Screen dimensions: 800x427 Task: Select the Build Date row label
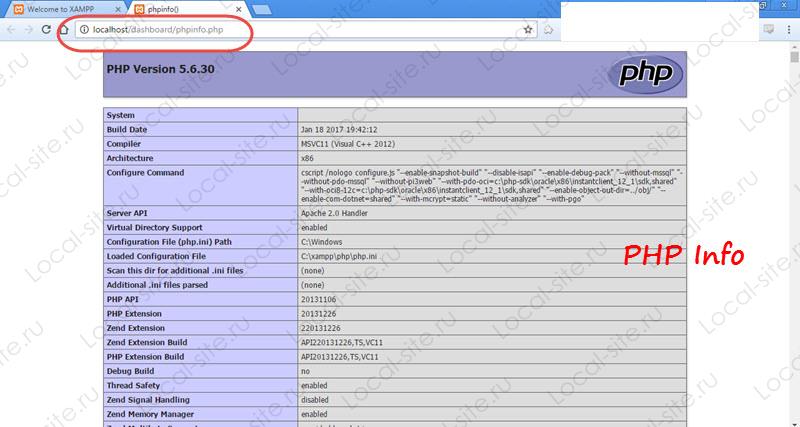point(127,130)
